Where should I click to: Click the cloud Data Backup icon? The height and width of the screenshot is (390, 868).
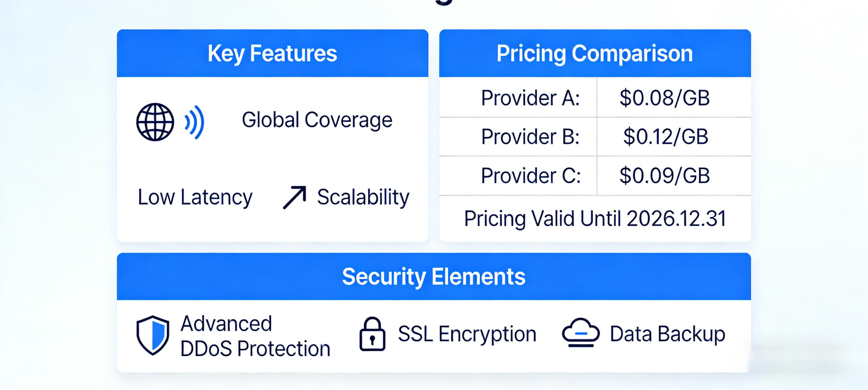pyautogui.click(x=581, y=333)
